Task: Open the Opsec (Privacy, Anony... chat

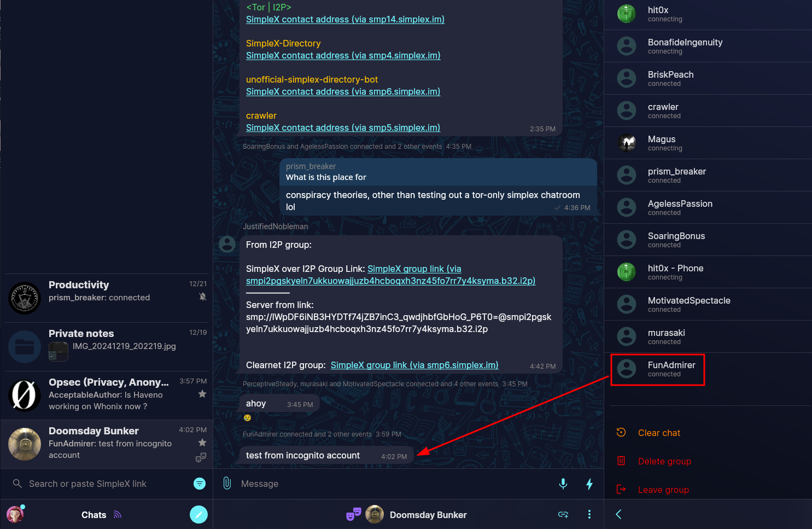Action: tap(107, 396)
